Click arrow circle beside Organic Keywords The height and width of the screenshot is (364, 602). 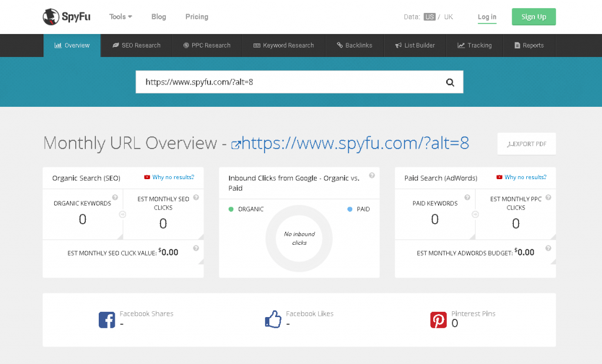122,214
